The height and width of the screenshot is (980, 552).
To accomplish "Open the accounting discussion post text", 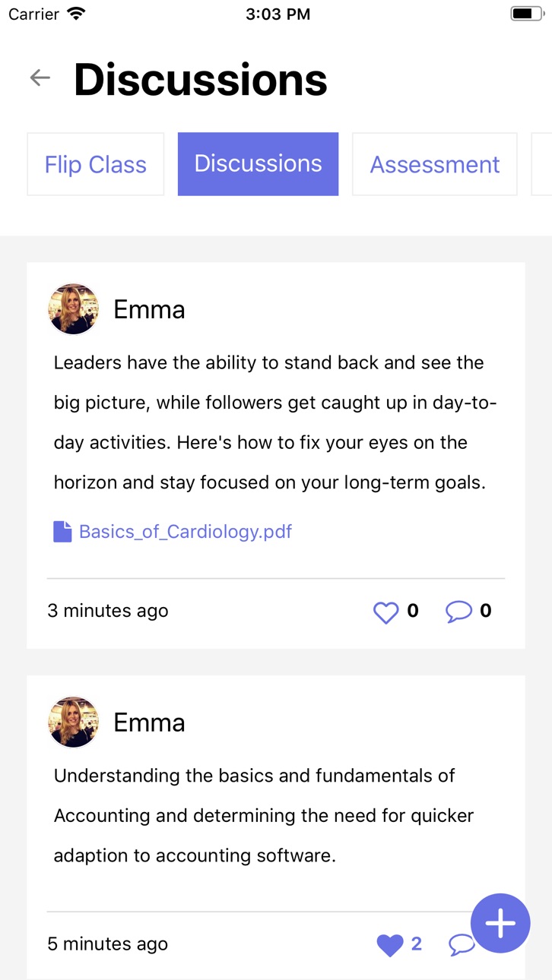I will [264, 816].
